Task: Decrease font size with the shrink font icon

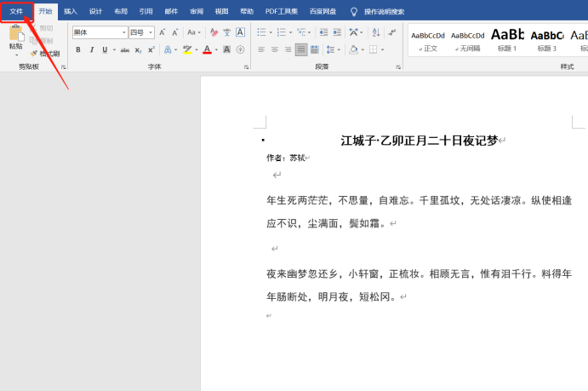Action: tap(175, 32)
